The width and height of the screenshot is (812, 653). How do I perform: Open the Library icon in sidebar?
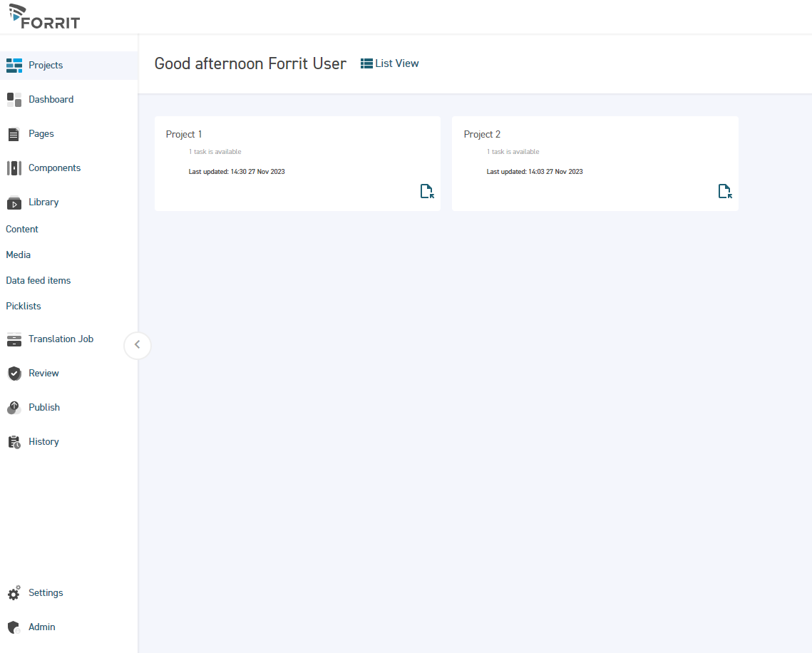14,202
